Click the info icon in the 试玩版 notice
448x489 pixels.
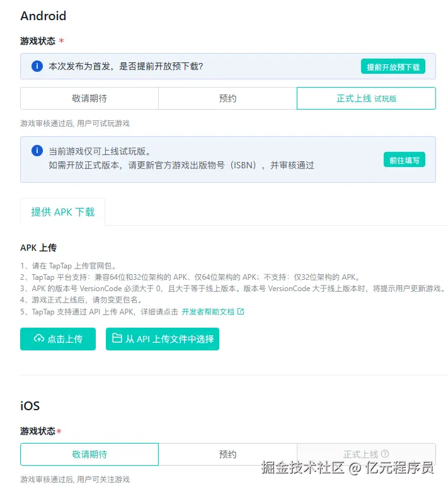coord(37,151)
